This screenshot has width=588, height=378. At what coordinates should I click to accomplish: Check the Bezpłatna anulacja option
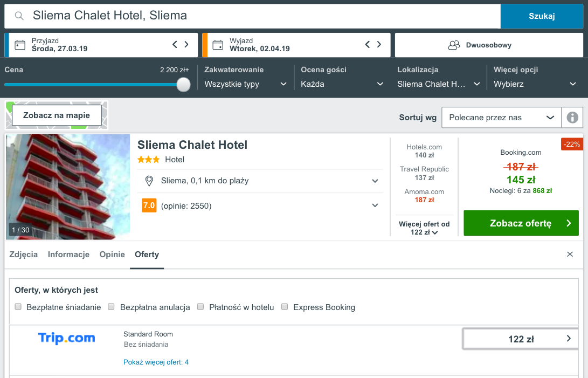(x=111, y=307)
